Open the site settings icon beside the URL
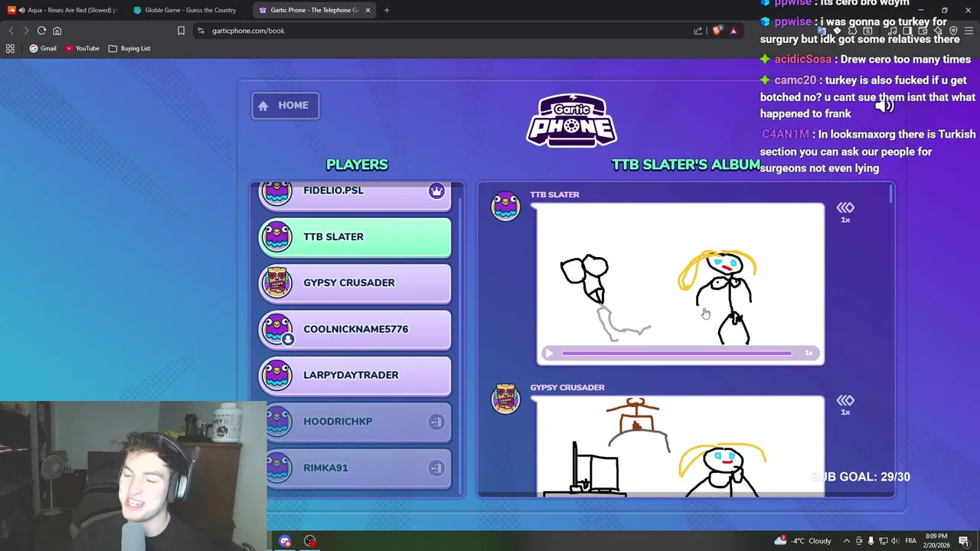The width and height of the screenshot is (980, 551). 201,31
